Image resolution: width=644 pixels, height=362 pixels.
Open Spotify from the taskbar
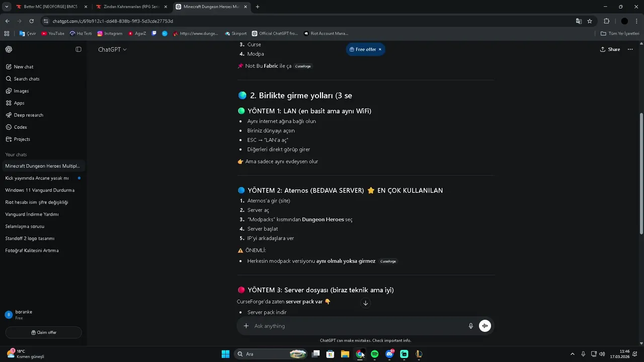pos(375,354)
